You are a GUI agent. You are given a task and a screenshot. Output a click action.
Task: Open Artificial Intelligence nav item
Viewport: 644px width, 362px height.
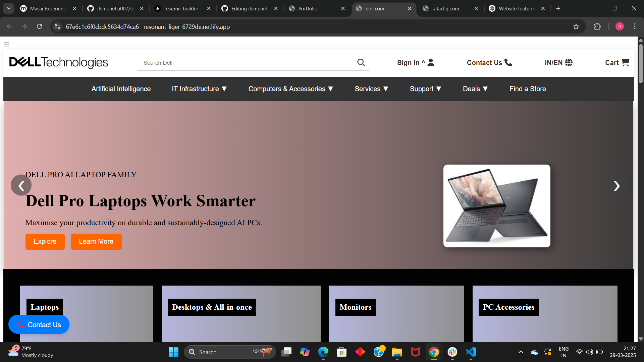121,89
